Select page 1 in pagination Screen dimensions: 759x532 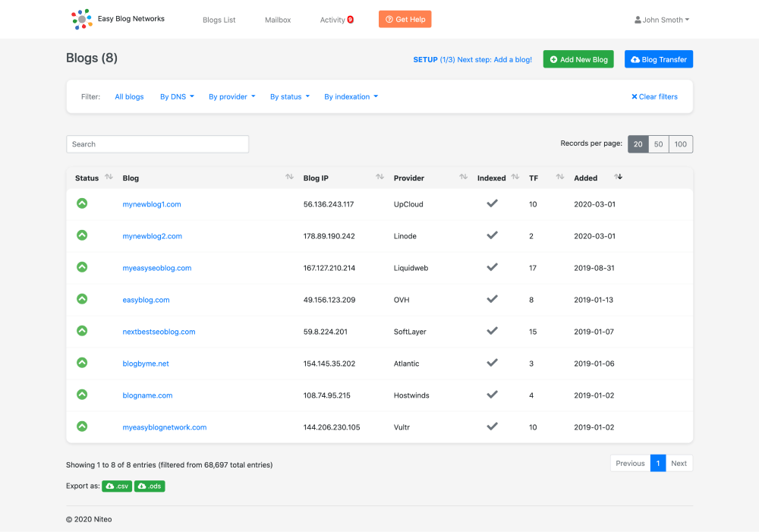point(658,463)
